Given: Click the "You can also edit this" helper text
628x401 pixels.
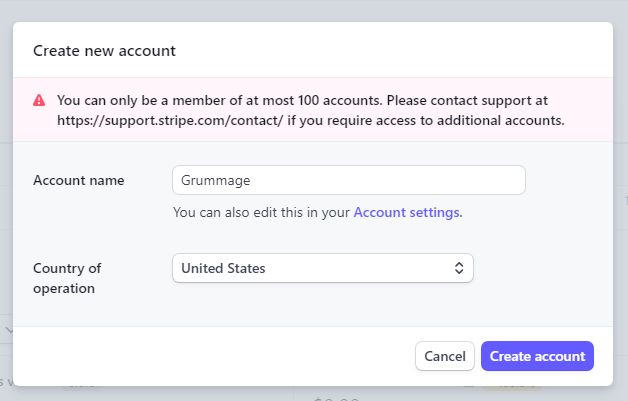Looking at the screenshot, I should pos(262,212).
